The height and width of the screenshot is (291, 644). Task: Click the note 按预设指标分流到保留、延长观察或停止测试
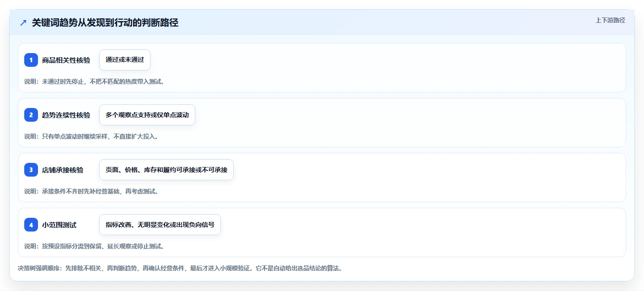[102, 246]
